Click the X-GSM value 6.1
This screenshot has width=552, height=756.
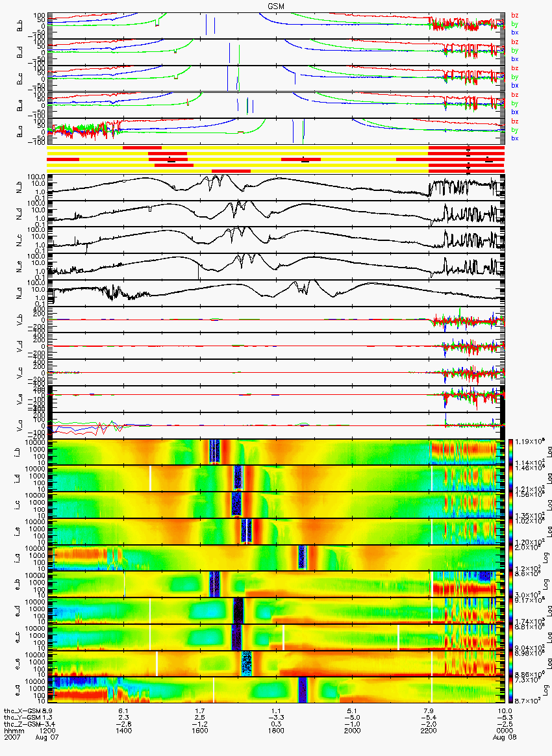pos(123,711)
